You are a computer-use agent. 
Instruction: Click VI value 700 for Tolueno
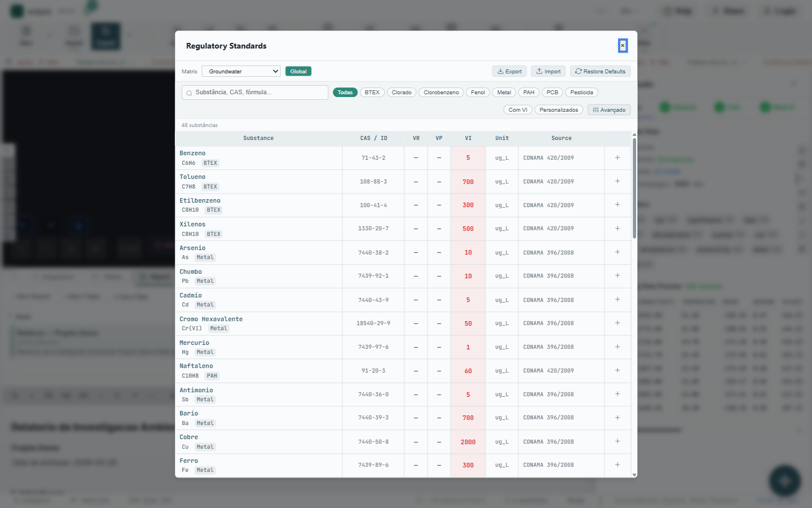click(x=468, y=182)
